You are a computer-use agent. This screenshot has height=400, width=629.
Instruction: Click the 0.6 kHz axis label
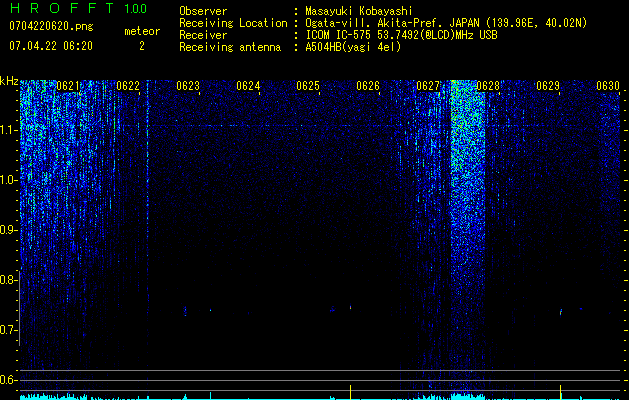[x=7, y=380]
